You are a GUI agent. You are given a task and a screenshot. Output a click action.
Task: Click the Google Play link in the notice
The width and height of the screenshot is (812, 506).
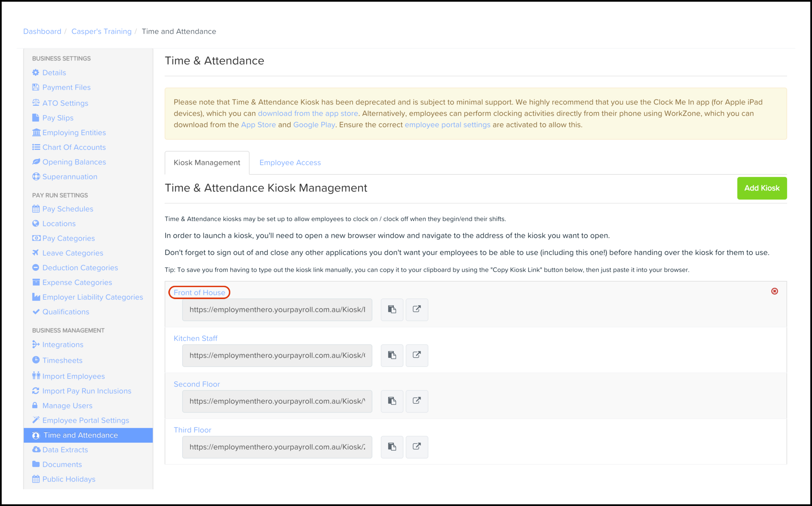tap(314, 125)
